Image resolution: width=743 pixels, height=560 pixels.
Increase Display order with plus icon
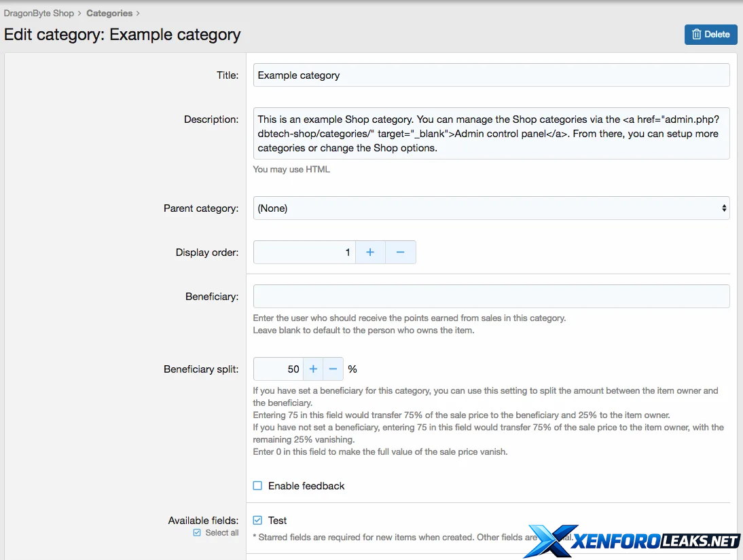pos(370,253)
